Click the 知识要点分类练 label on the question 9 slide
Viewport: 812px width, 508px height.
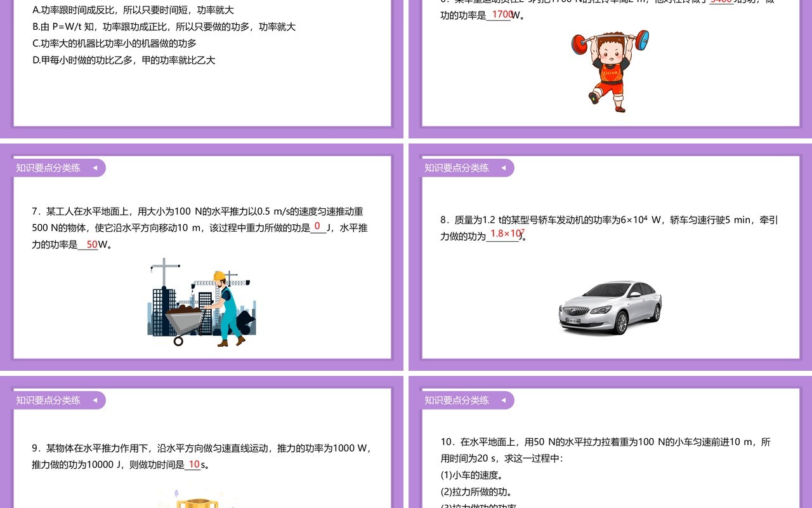click(48, 401)
